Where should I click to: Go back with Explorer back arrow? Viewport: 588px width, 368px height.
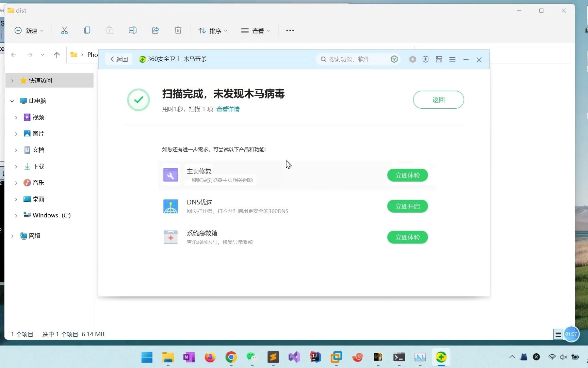coord(14,55)
